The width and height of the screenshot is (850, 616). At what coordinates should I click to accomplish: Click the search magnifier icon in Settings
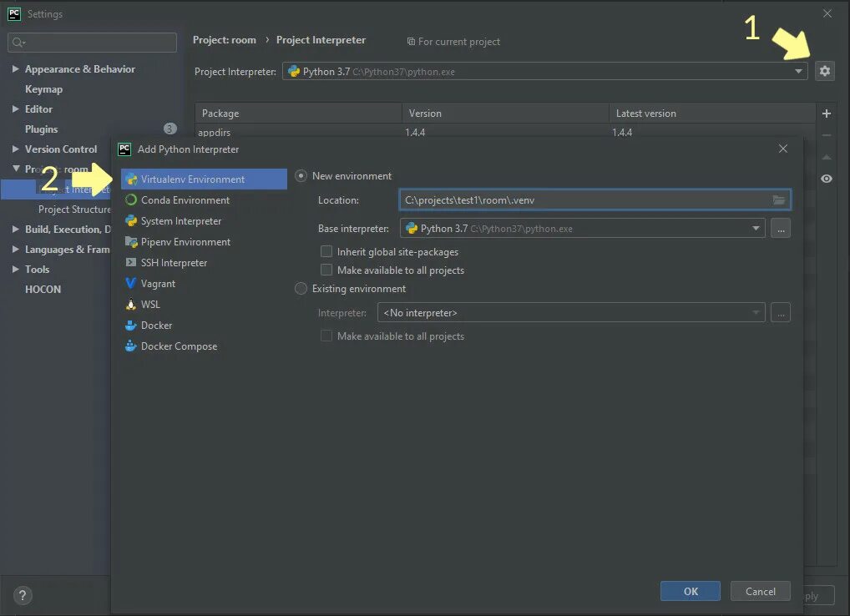pos(18,43)
